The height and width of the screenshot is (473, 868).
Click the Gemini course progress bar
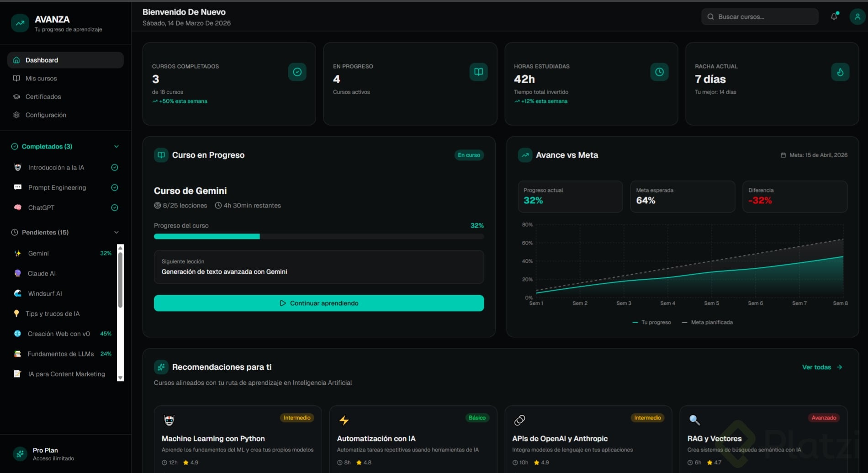(x=319, y=237)
